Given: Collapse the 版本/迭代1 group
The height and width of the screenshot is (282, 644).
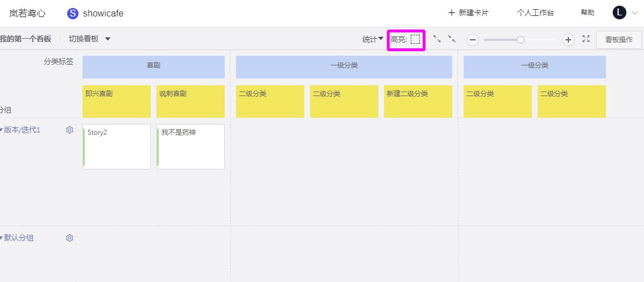Looking at the screenshot, I should pos(2,130).
